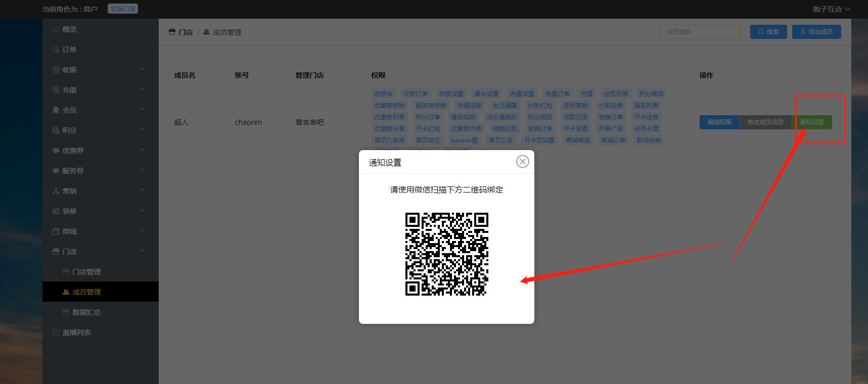Focus the 成员搜索 input field
The width and height of the screenshot is (868, 384).
pyautogui.click(x=700, y=32)
